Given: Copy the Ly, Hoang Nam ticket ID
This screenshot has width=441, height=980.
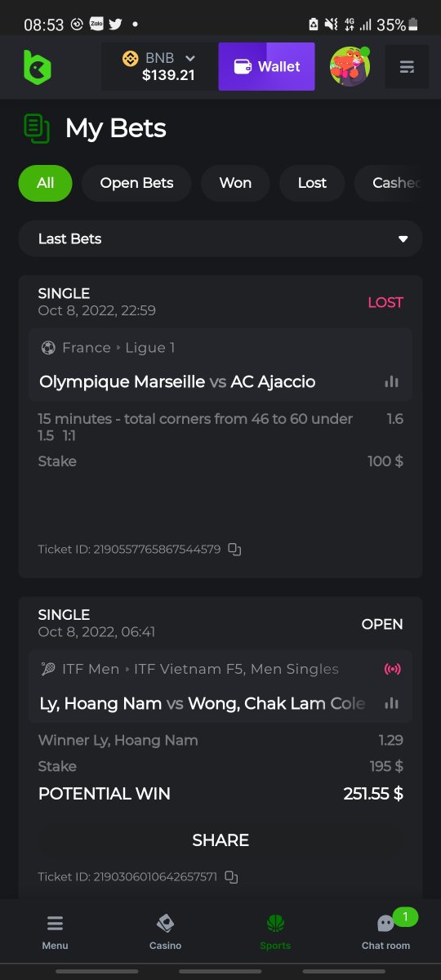Looking at the screenshot, I should (231, 877).
